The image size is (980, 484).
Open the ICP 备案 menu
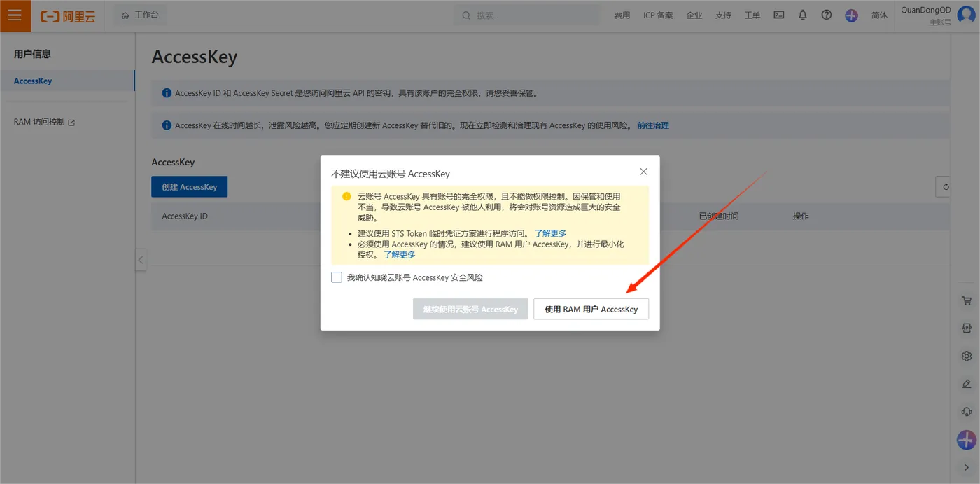(658, 15)
